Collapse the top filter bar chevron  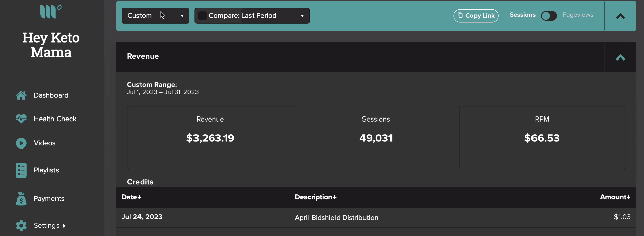point(620,16)
